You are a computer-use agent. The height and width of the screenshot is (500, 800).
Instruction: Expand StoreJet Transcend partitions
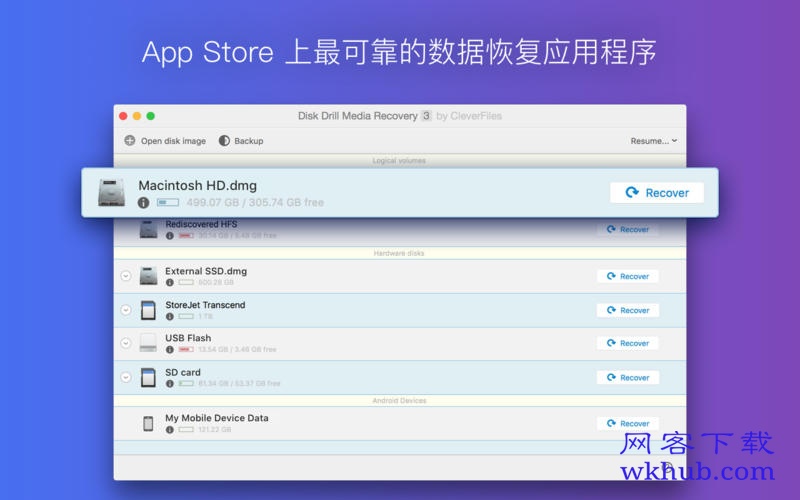click(126, 310)
